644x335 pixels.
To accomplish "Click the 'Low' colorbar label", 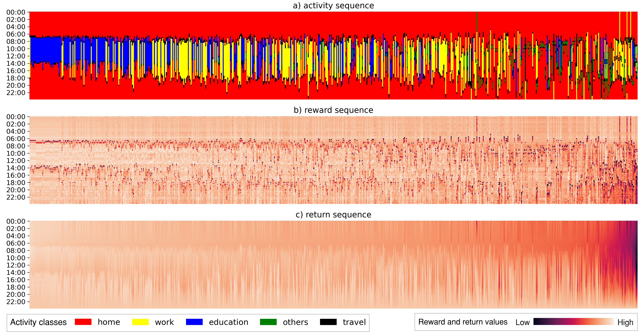I will click(x=523, y=322).
